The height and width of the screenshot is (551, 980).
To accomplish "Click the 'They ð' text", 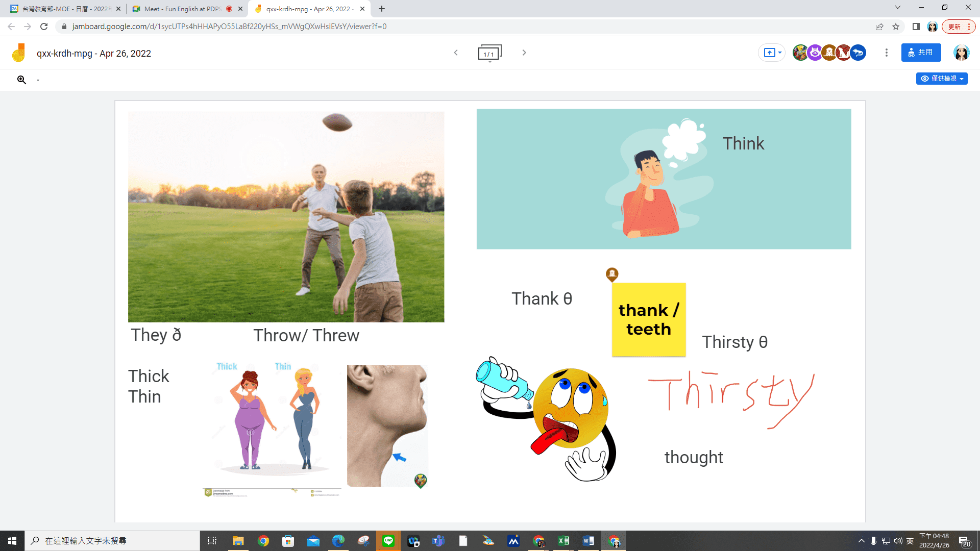I will coord(156,335).
